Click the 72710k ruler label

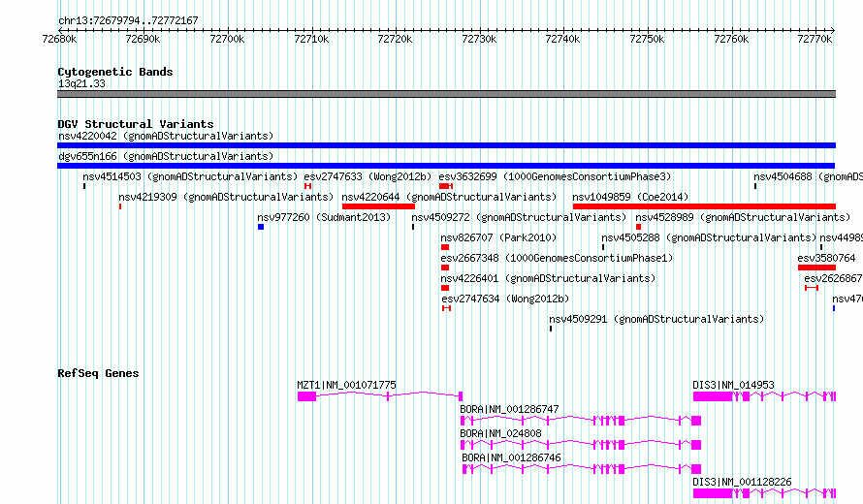coord(311,39)
